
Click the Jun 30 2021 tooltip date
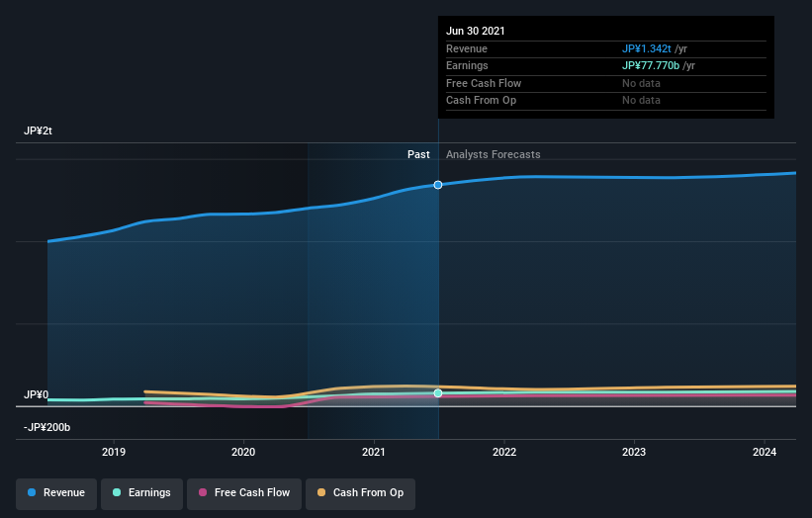476,31
